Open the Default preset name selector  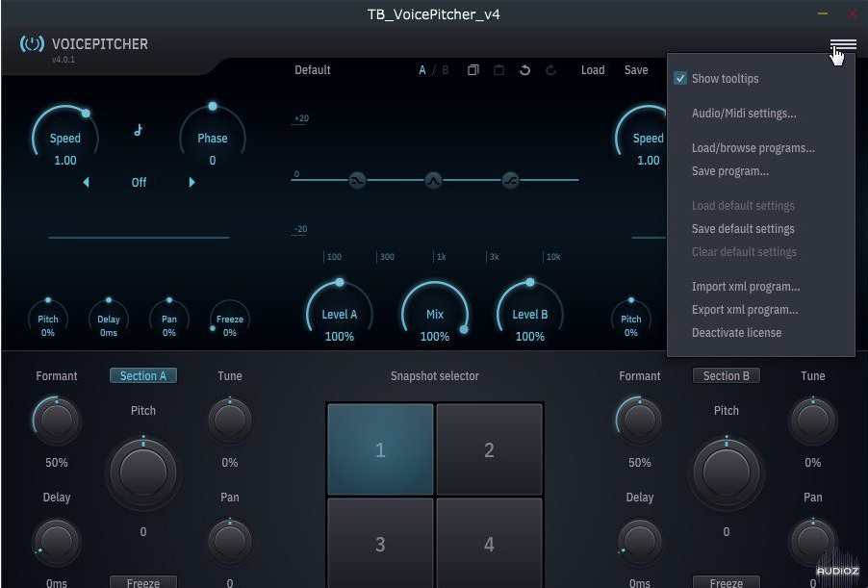(x=313, y=70)
